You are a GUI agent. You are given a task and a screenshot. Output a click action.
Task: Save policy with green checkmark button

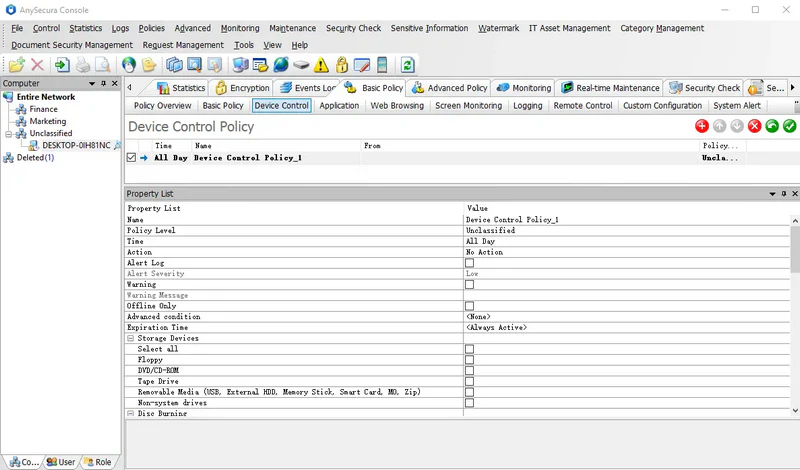789,126
